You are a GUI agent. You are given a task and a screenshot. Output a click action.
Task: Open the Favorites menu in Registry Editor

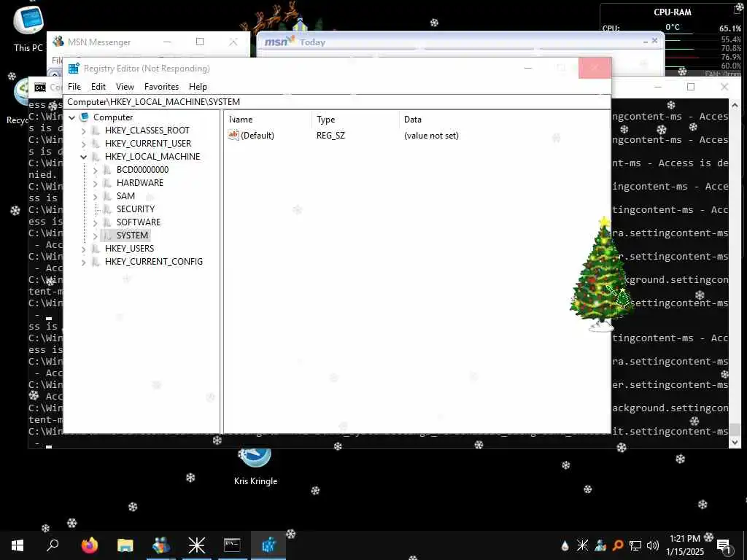(161, 87)
